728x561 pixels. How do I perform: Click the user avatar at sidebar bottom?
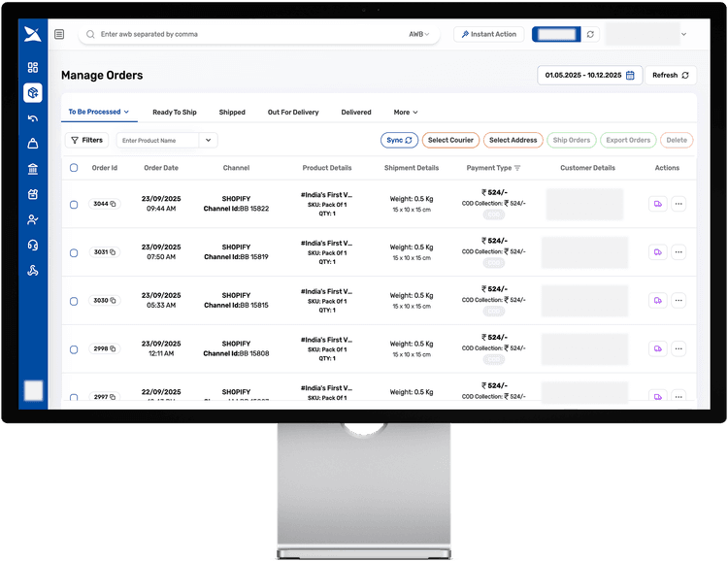33,390
